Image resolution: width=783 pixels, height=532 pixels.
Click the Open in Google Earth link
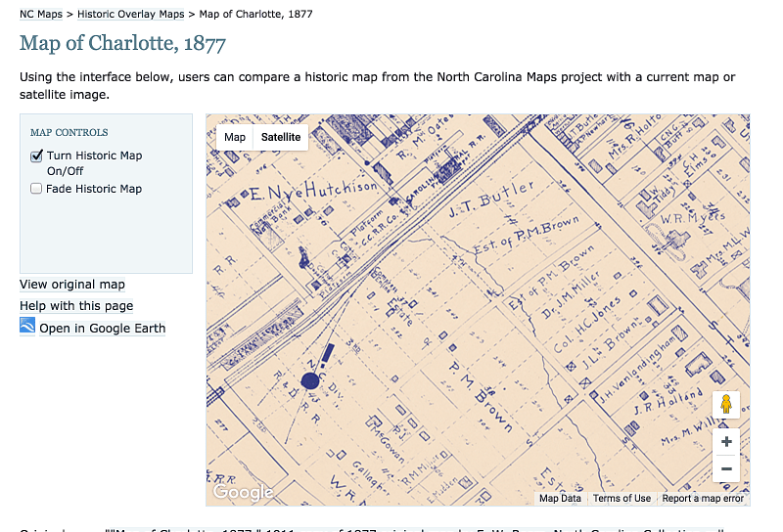point(103,329)
